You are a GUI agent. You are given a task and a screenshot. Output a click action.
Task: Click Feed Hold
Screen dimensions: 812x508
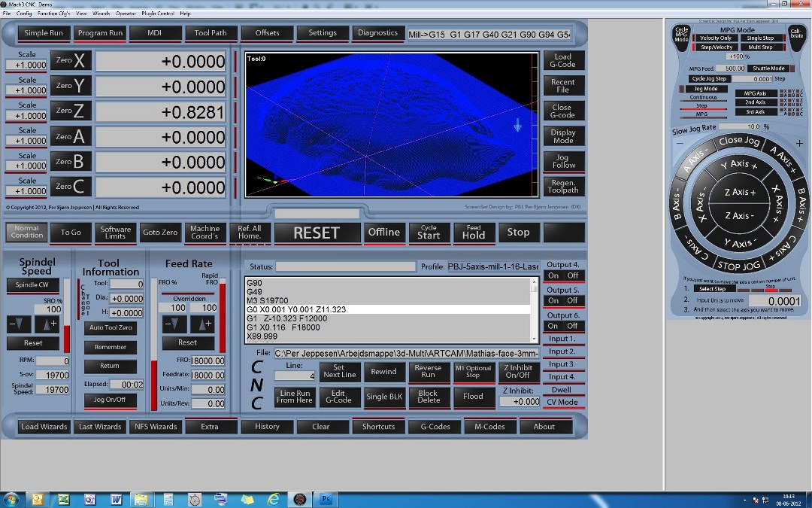(x=474, y=233)
